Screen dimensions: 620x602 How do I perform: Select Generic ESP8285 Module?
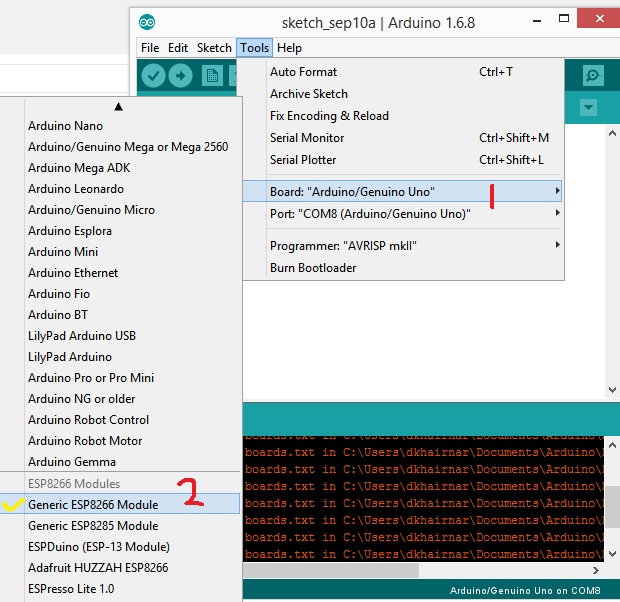coord(120,525)
